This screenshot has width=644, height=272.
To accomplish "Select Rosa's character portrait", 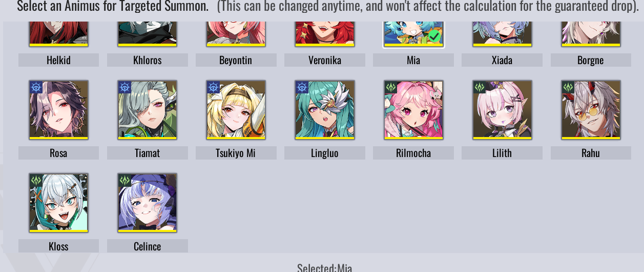I will click(x=58, y=110).
